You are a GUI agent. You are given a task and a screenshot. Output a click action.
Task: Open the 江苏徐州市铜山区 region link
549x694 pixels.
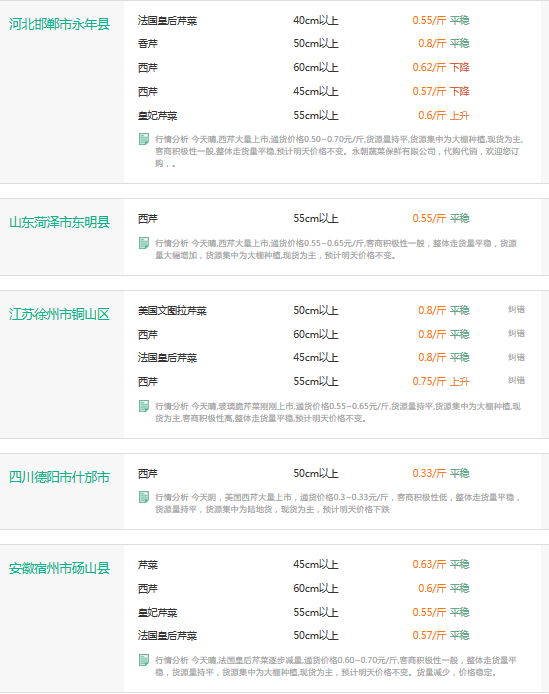(x=59, y=314)
